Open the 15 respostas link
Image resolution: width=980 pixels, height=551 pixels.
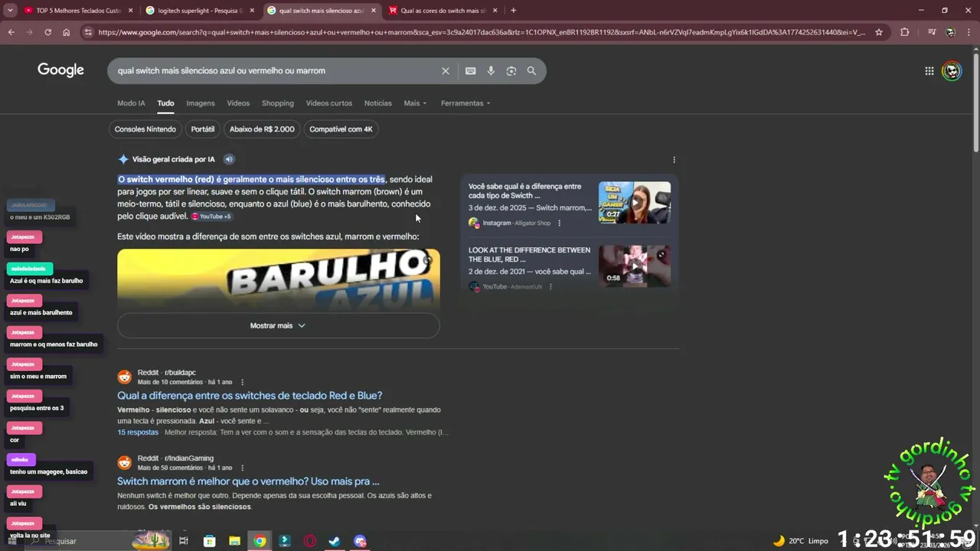tap(138, 432)
